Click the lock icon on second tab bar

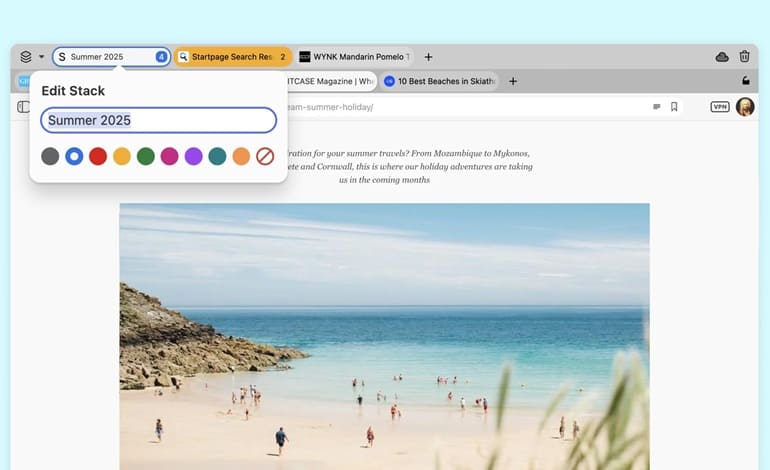click(745, 81)
